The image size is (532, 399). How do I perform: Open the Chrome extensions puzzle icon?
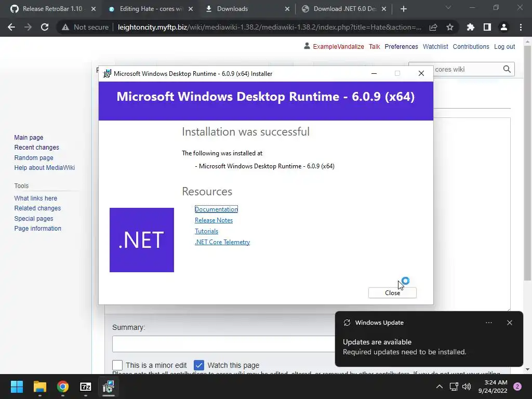471,27
